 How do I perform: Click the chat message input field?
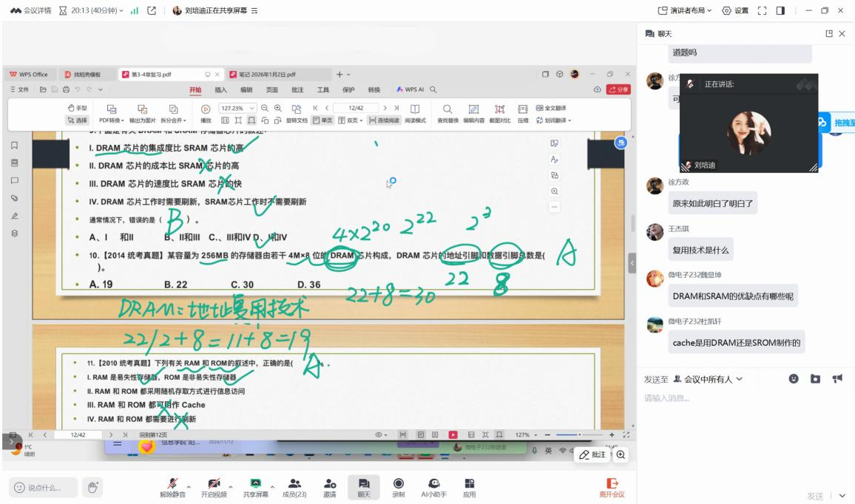[740, 399]
